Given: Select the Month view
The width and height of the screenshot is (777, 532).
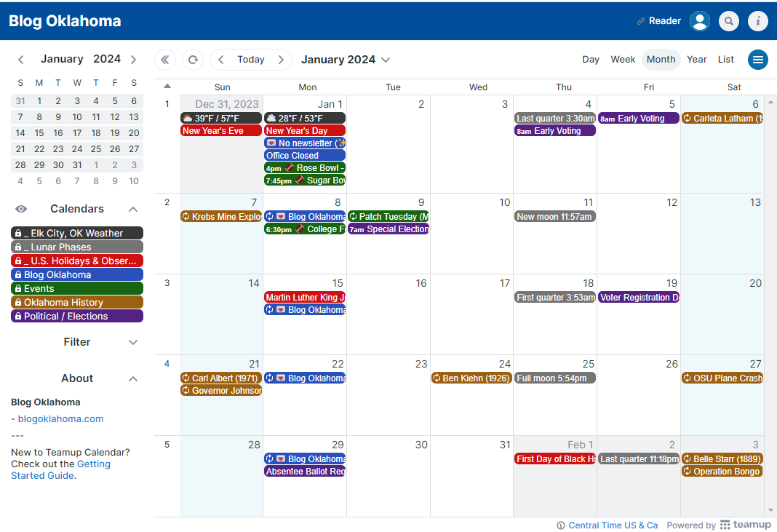Looking at the screenshot, I should 661,60.
